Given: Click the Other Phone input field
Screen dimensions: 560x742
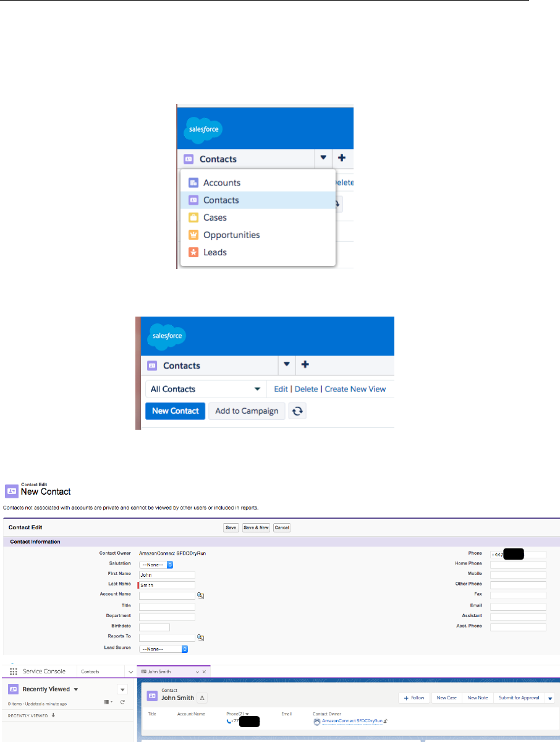Looking at the screenshot, I should coord(518,585).
